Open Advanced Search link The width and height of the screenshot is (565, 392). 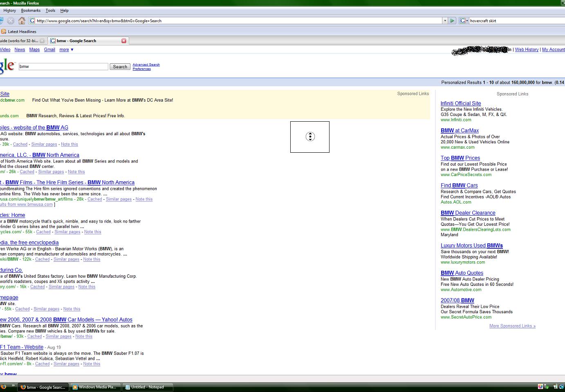146,65
